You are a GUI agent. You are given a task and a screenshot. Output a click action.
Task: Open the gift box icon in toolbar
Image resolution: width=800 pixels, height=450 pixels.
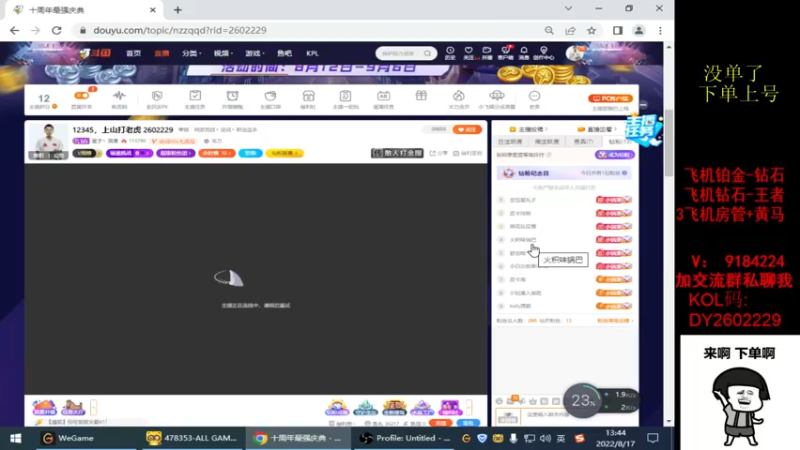point(421,96)
